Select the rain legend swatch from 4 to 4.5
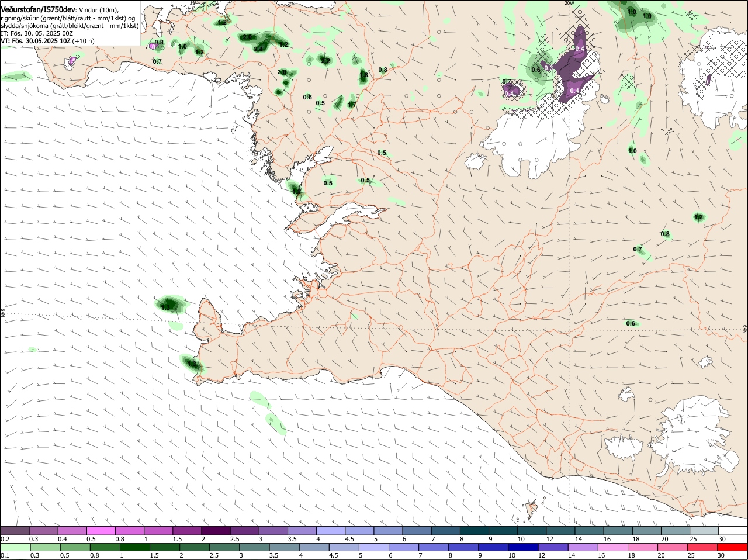 [313, 547]
